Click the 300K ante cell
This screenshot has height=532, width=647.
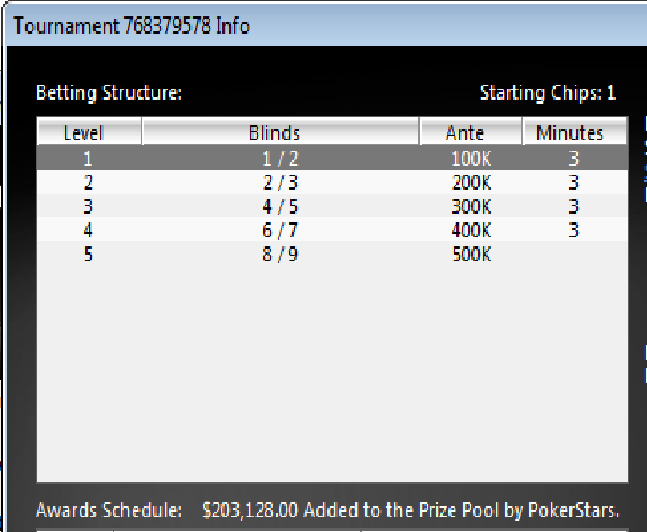click(x=470, y=206)
